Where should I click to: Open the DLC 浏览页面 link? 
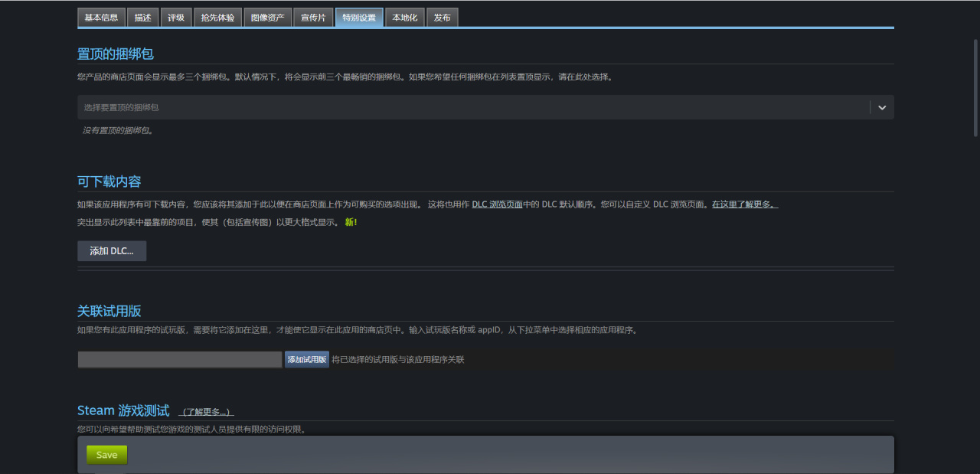click(x=497, y=204)
